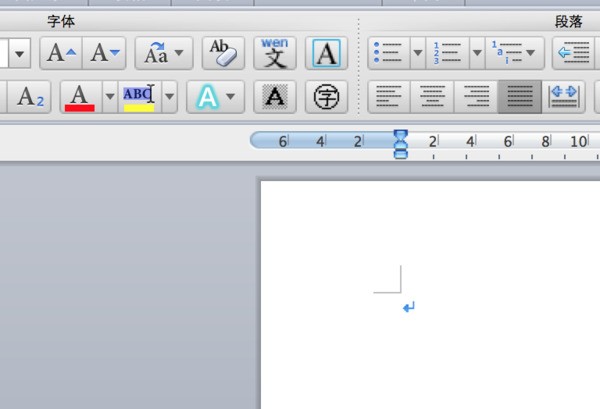The height and width of the screenshot is (409, 600).
Task: Expand the highlight color dropdown arrow
Action: [169, 97]
